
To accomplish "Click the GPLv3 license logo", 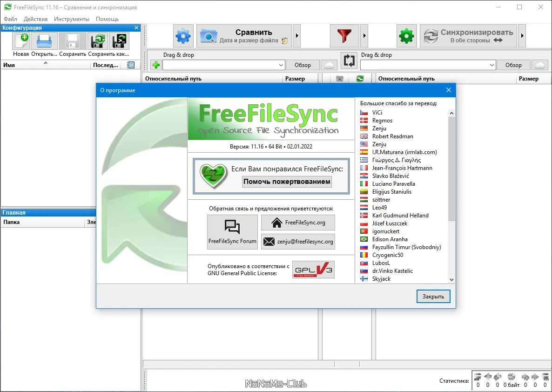I will (313, 270).
